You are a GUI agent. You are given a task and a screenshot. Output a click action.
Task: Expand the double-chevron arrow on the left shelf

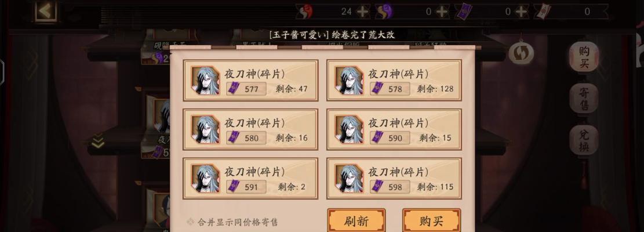98,141
